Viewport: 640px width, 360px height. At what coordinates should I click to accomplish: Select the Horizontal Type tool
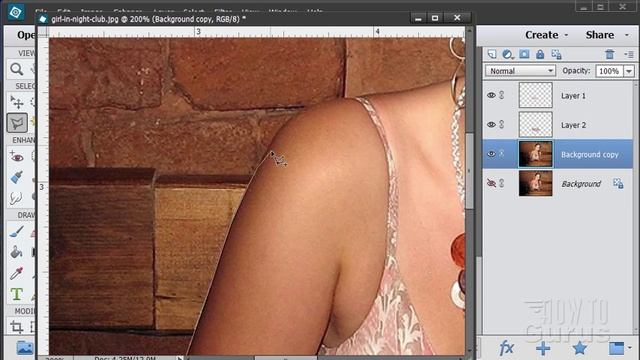point(16,294)
